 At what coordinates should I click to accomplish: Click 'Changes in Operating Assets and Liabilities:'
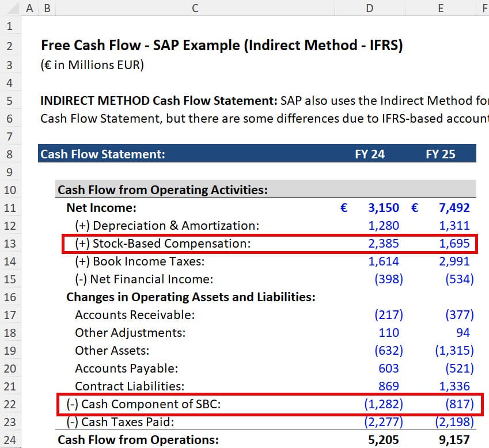click(191, 297)
